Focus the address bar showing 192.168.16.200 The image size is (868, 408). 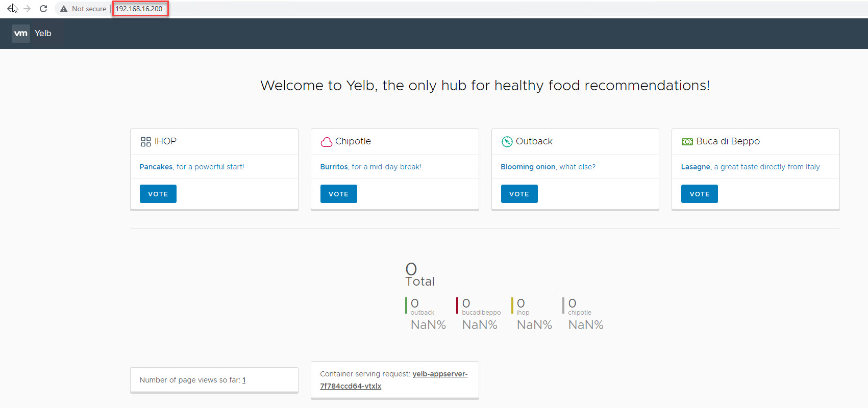coord(139,9)
